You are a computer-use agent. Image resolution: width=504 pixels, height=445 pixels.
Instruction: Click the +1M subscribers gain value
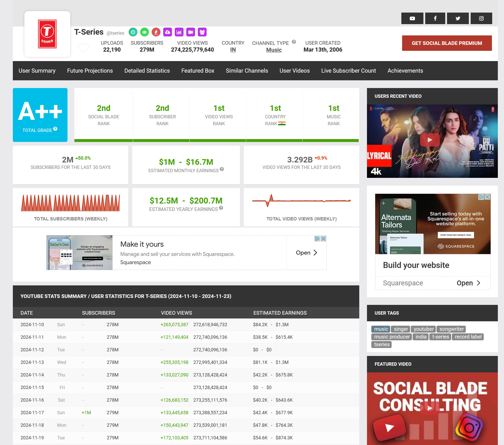click(x=86, y=413)
